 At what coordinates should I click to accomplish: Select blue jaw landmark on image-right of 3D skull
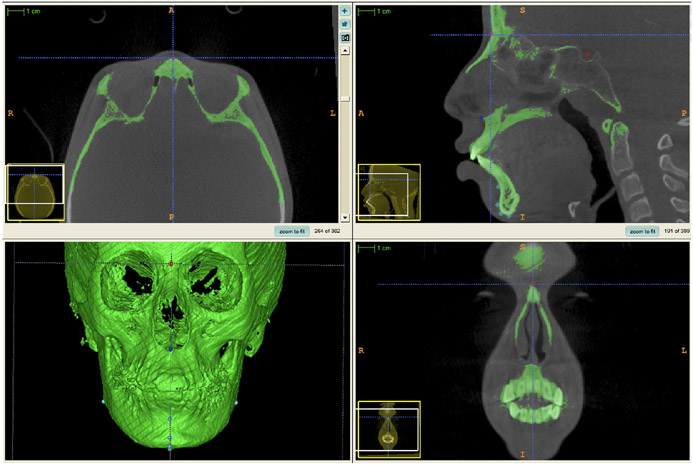point(236,401)
